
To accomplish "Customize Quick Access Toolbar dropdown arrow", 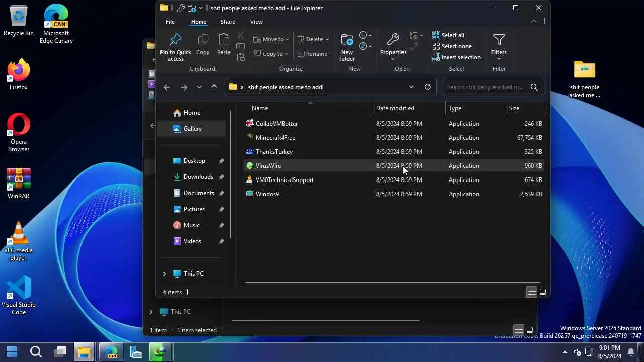I will [201, 8].
